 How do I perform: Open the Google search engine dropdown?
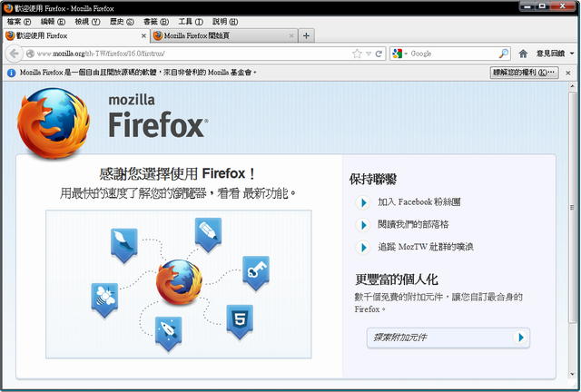tap(399, 54)
